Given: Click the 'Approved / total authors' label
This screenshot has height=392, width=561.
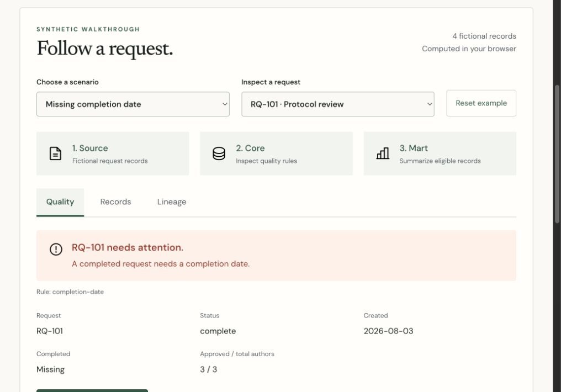Looking at the screenshot, I should (x=237, y=354).
